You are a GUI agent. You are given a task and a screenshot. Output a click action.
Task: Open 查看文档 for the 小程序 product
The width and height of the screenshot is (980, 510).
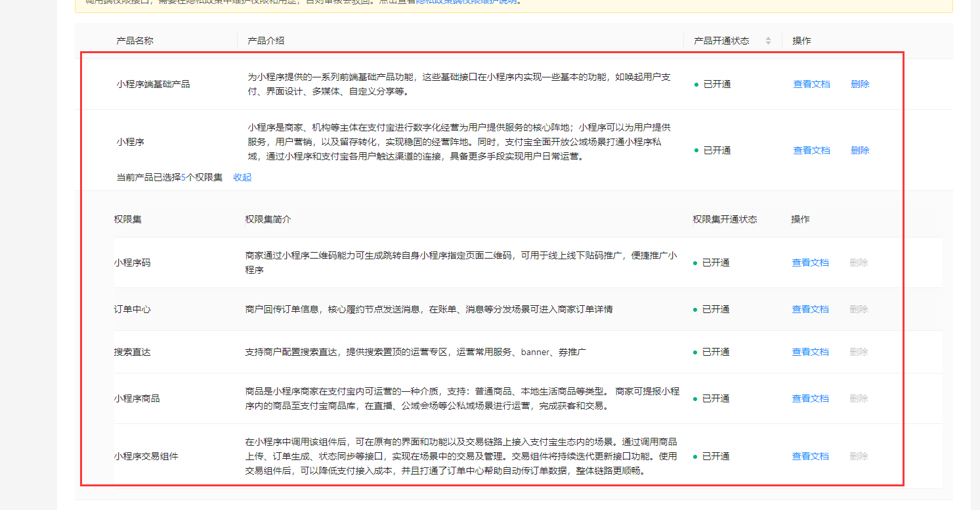[811, 150]
